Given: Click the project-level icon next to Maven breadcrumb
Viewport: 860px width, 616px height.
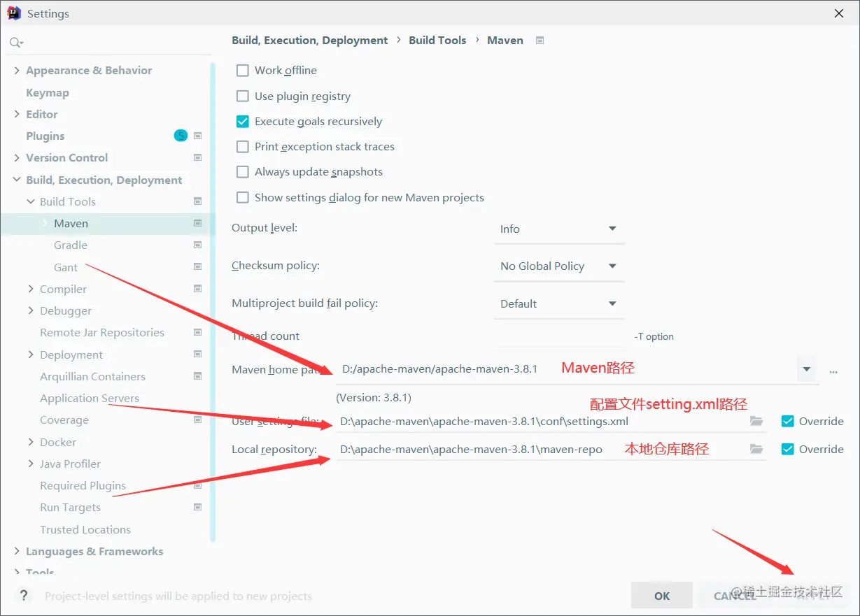Looking at the screenshot, I should click(x=540, y=41).
